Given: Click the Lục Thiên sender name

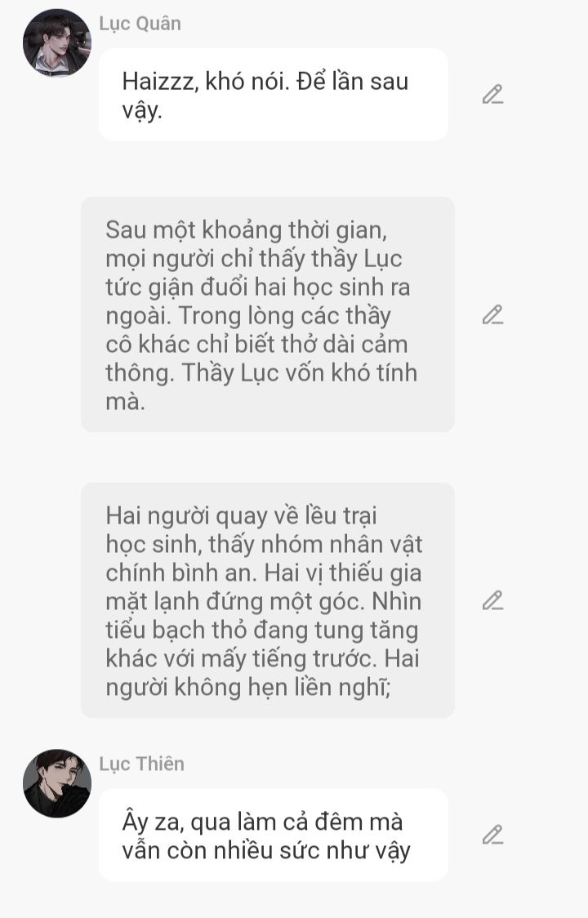Looking at the screenshot, I should point(141,764).
